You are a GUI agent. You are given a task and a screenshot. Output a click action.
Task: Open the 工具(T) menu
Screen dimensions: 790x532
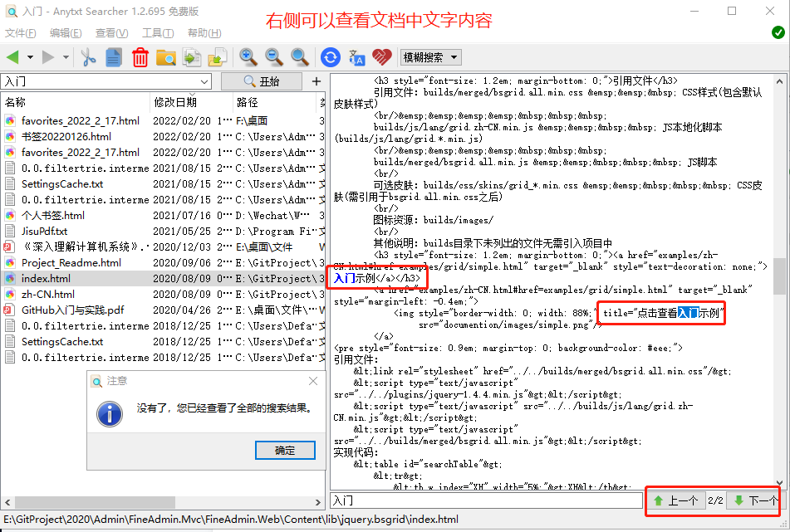(158, 33)
